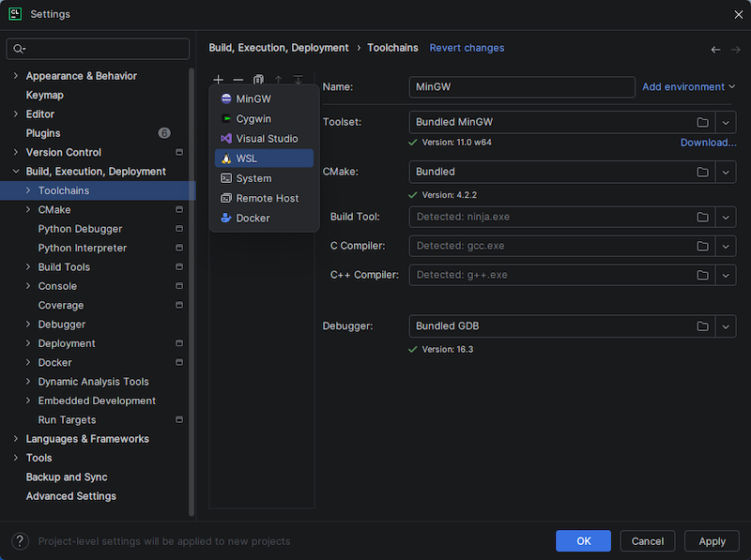Viewport: 751px width, 560px height.
Task: Select MinGW from the toolchain popup
Action: pos(264,99)
